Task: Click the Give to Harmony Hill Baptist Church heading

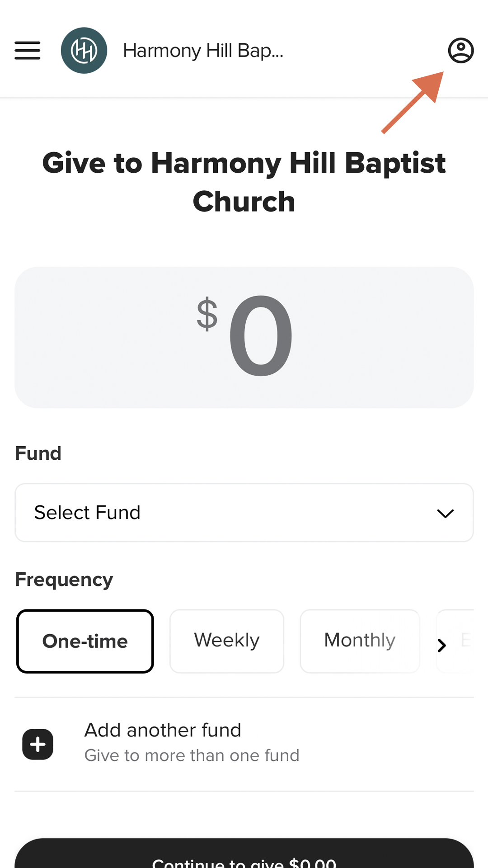Action: 244,182
